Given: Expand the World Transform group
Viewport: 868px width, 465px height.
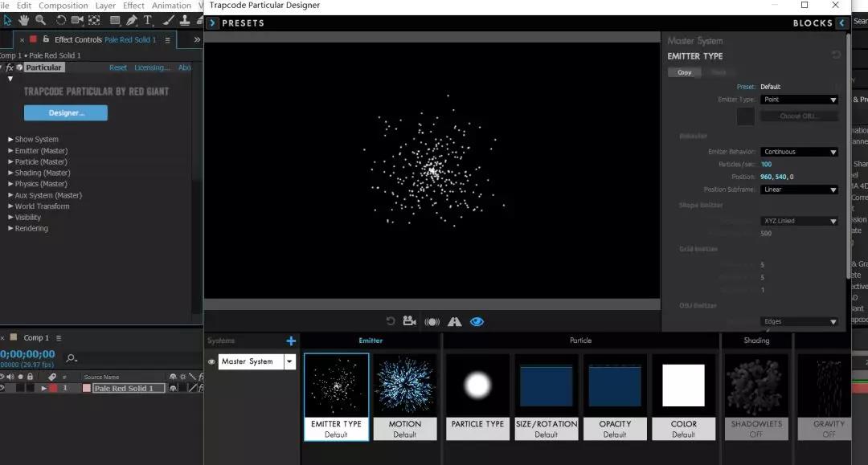Looking at the screenshot, I should pyautogui.click(x=10, y=206).
